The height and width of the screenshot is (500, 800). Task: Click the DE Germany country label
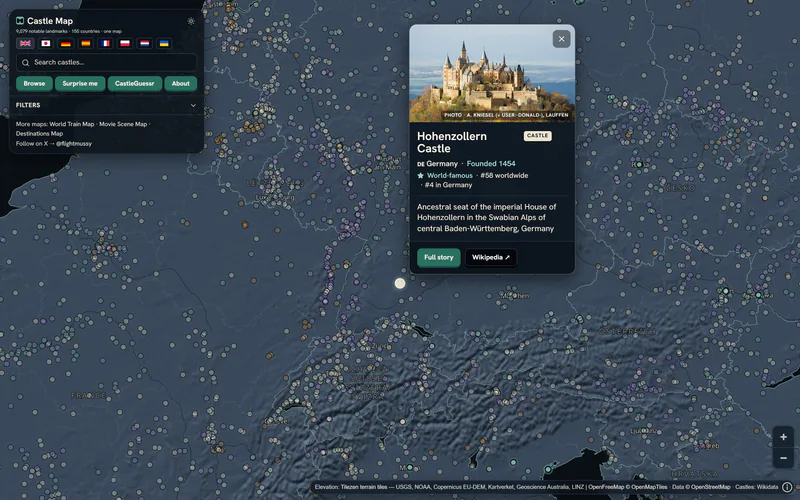pyautogui.click(x=437, y=164)
